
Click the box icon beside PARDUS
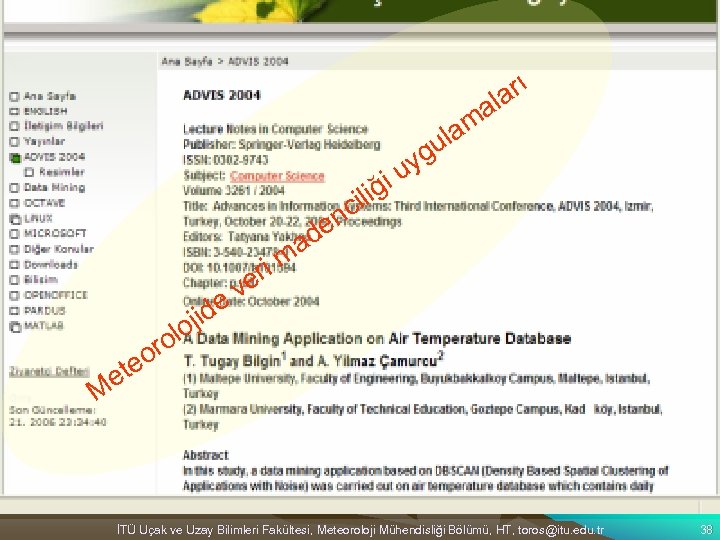(x=14, y=311)
